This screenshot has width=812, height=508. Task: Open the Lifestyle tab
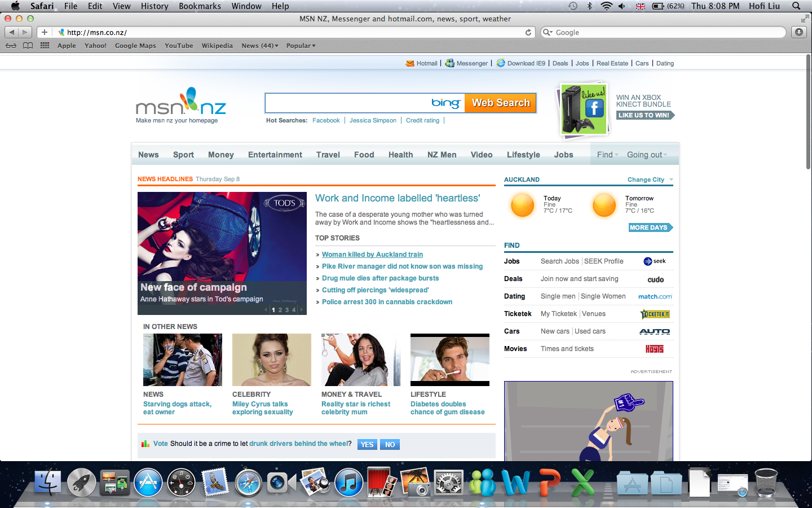(523, 155)
